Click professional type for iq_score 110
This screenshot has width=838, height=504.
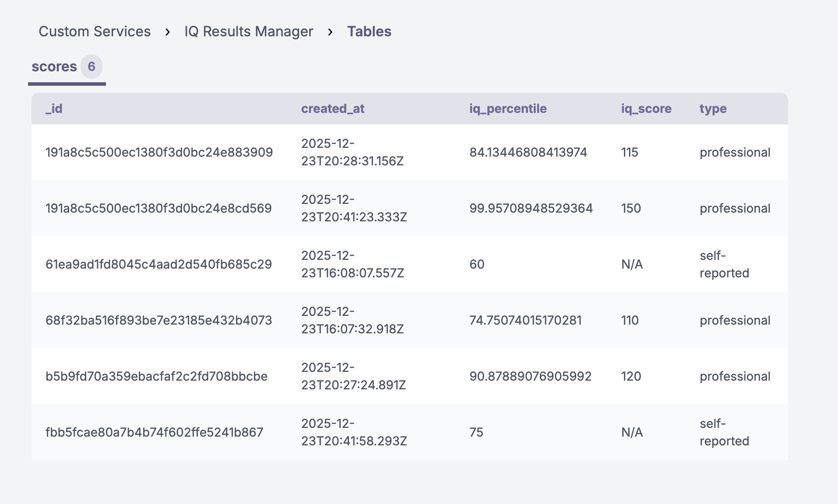735,320
